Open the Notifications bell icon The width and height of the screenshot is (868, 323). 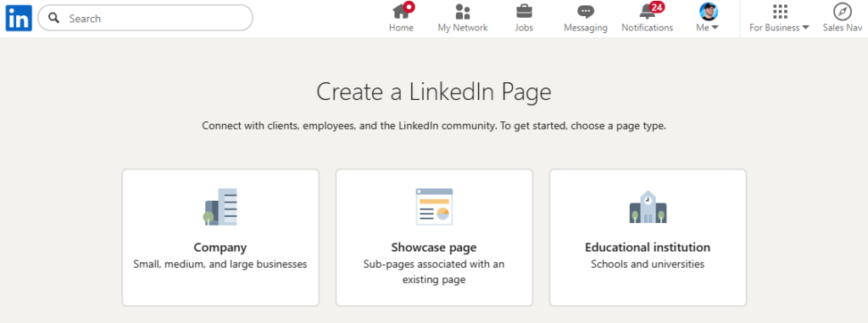(647, 12)
